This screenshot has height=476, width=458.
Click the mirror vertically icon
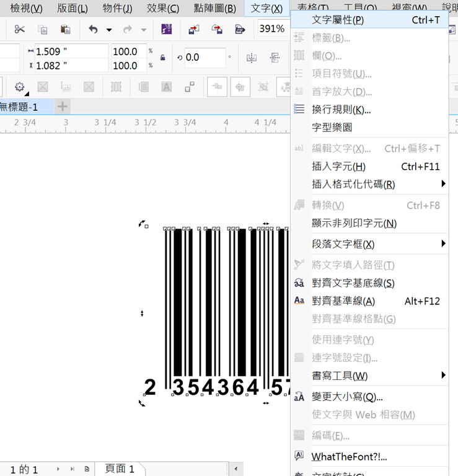(x=275, y=58)
